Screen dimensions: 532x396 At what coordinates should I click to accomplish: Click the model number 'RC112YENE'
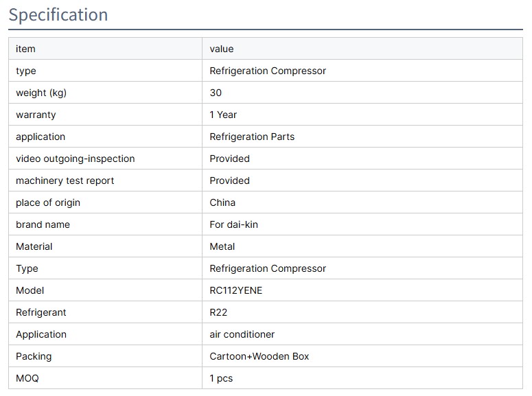coord(236,290)
